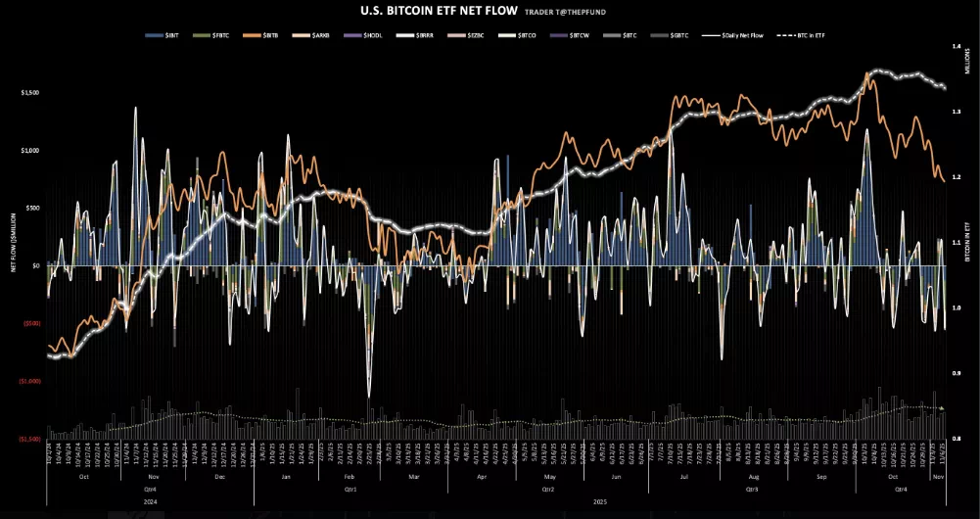Screen dimensions: 980x519
Task: Select the Feb month label on axis
Action: click(350, 477)
